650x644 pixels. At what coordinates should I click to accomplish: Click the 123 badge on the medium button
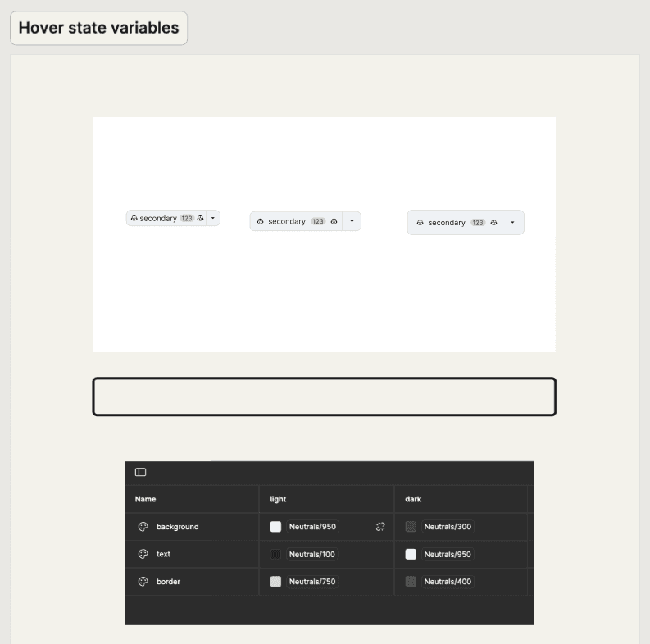(x=318, y=221)
